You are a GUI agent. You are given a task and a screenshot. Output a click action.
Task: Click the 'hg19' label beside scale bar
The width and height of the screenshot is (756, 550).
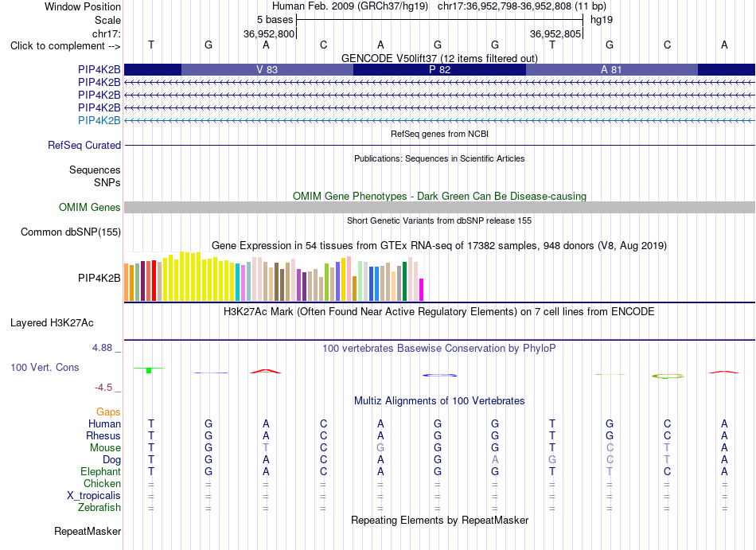(x=602, y=20)
